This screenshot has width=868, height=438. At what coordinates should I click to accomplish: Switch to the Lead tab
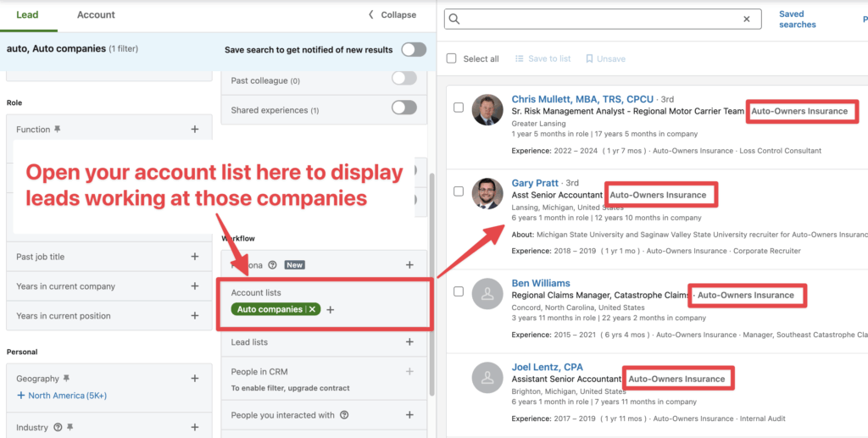27,15
